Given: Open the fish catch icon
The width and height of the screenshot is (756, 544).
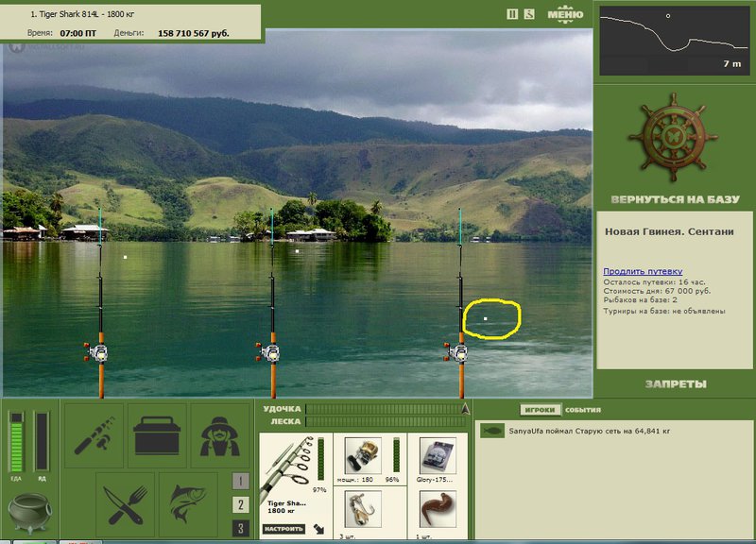Looking at the screenshot, I should pos(188,504).
